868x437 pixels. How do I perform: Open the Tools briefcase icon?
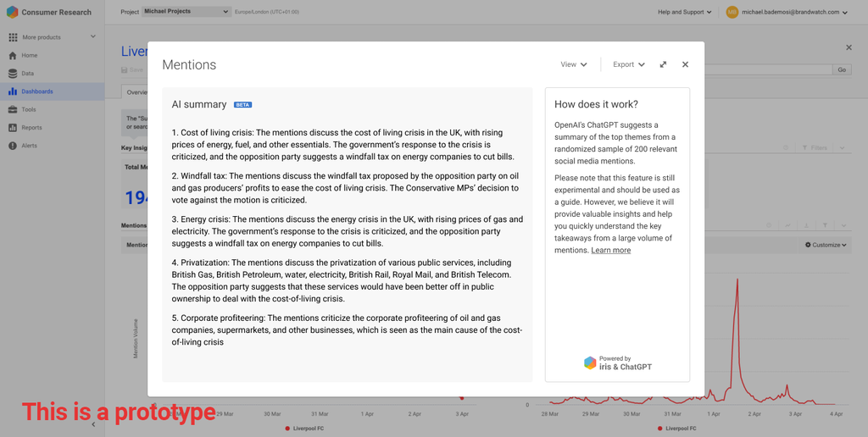point(13,109)
